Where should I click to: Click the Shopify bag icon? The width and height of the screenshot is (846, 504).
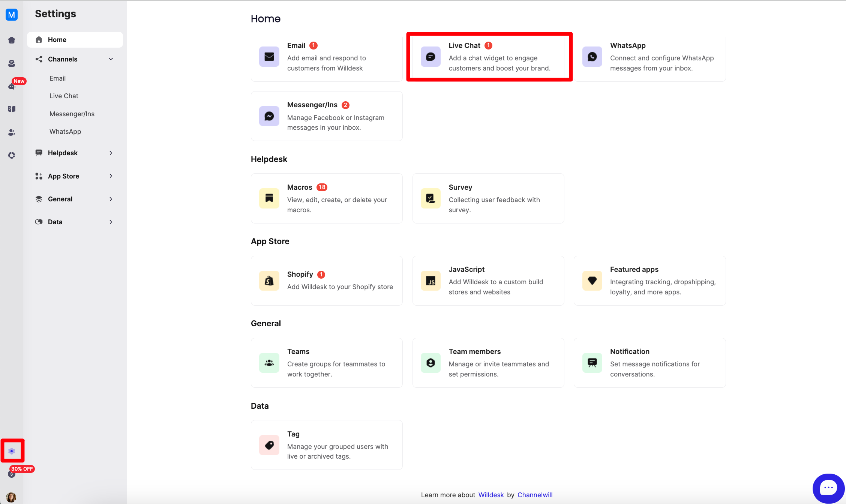tap(269, 280)
